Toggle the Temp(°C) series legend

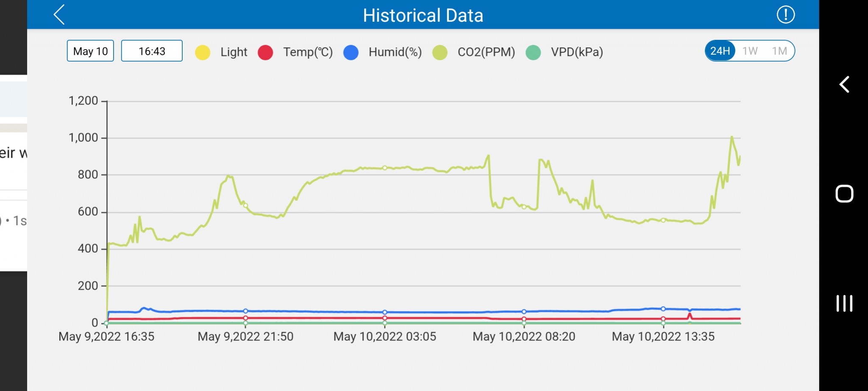(x=308, y=52)
